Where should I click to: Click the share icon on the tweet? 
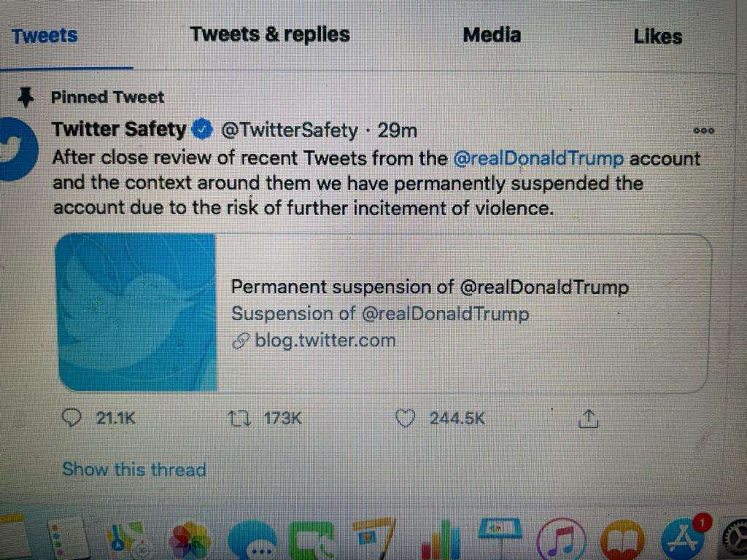coord(588,419)
